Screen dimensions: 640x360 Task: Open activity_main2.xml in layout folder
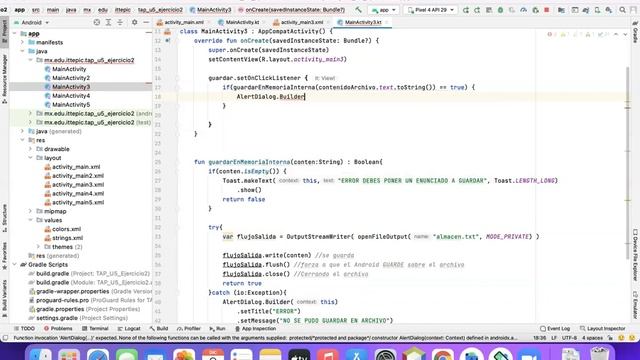pyautogui.click(x=78, y=176)
